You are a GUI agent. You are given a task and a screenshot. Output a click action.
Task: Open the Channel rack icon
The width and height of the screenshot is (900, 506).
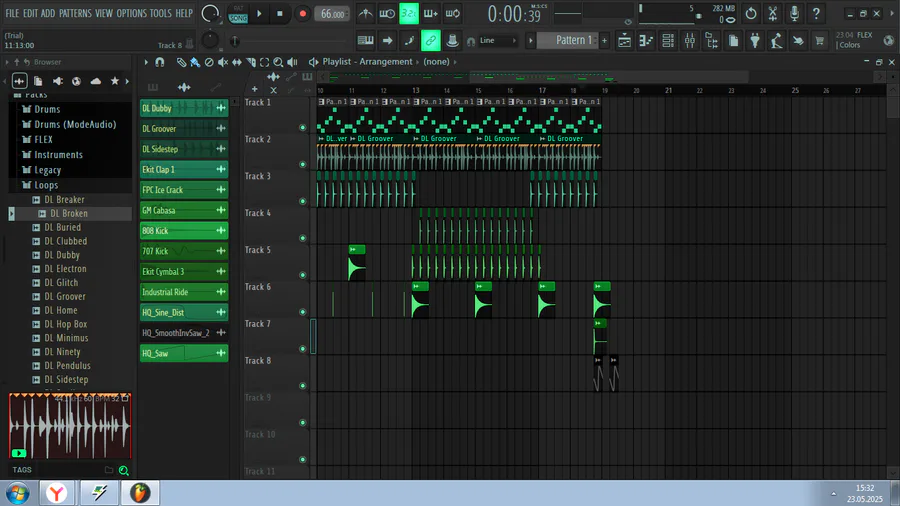tap(668, 40)
